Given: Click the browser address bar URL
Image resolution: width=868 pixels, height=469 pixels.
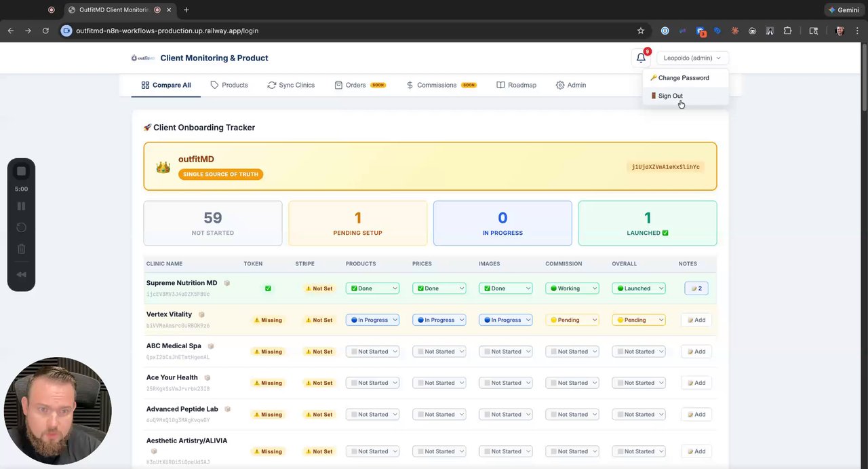Looking at the screenshot, I should 167,31.
